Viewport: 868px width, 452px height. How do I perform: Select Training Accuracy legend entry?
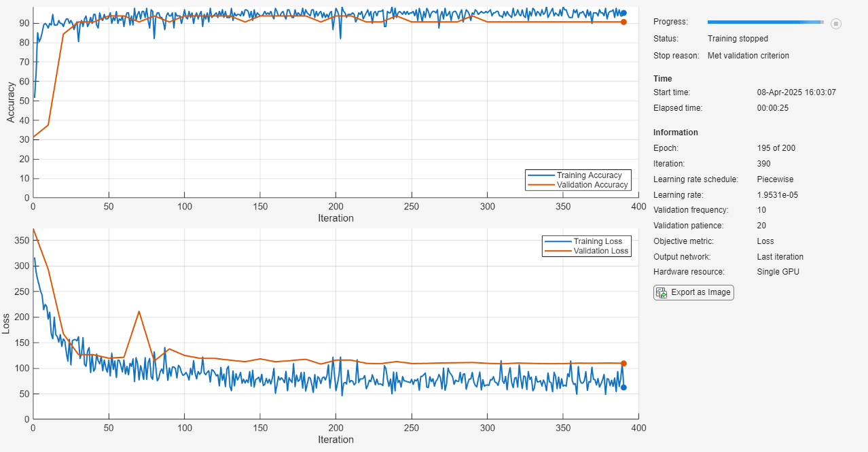pos(589,175)
